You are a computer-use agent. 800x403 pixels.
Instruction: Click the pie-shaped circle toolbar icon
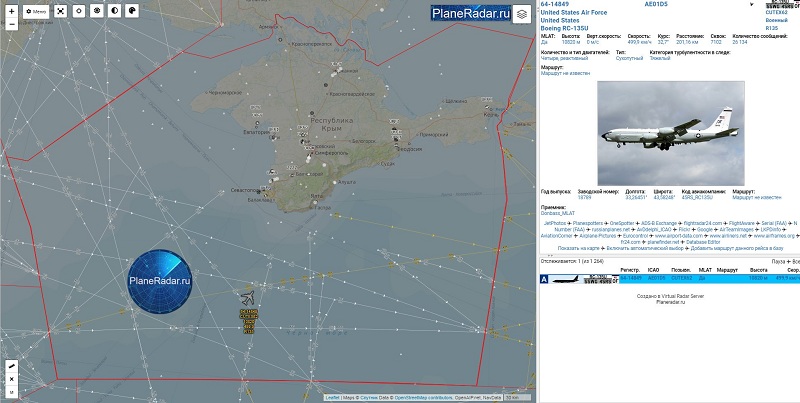[x=133, y=11]
